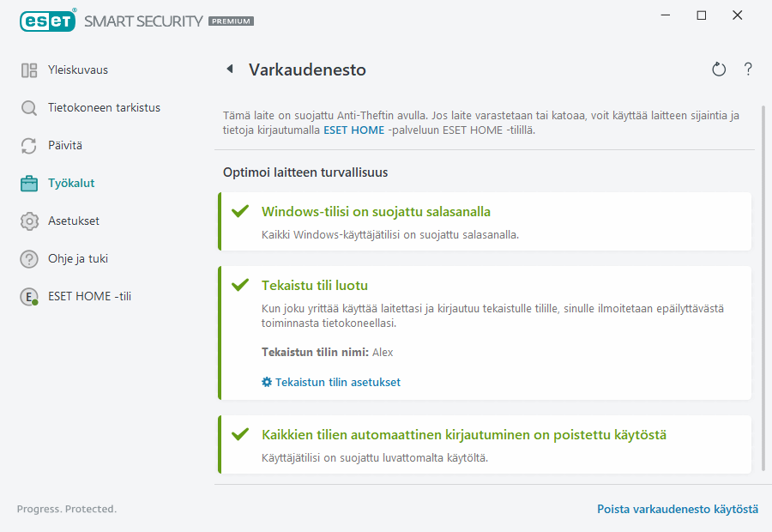This screenshot has width=772, height=532.
Task: Switch to the Työkalut section
Action: point(72,183)
